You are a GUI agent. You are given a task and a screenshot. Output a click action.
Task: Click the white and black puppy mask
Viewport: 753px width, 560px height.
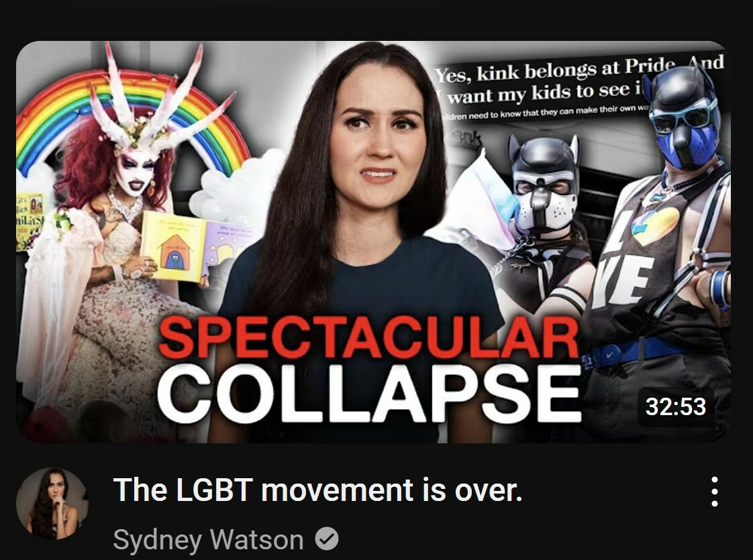[545, 184]
